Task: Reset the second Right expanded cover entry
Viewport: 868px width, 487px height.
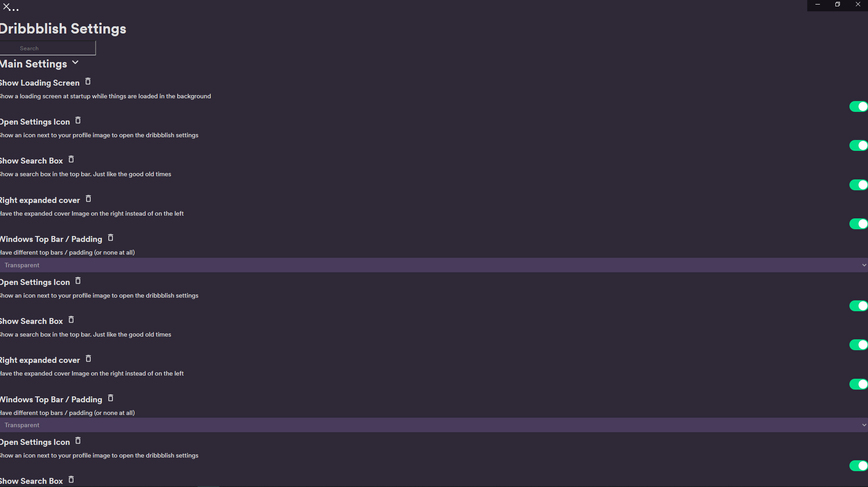Action: (87, 359)
